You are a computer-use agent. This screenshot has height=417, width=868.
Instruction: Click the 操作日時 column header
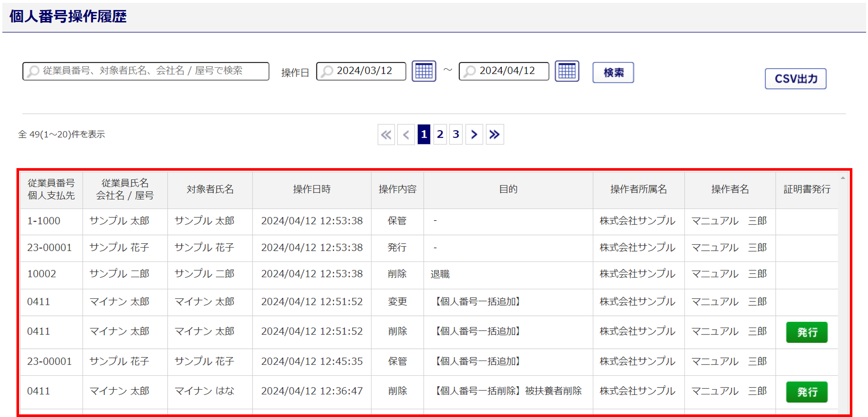tap(312, 189)
